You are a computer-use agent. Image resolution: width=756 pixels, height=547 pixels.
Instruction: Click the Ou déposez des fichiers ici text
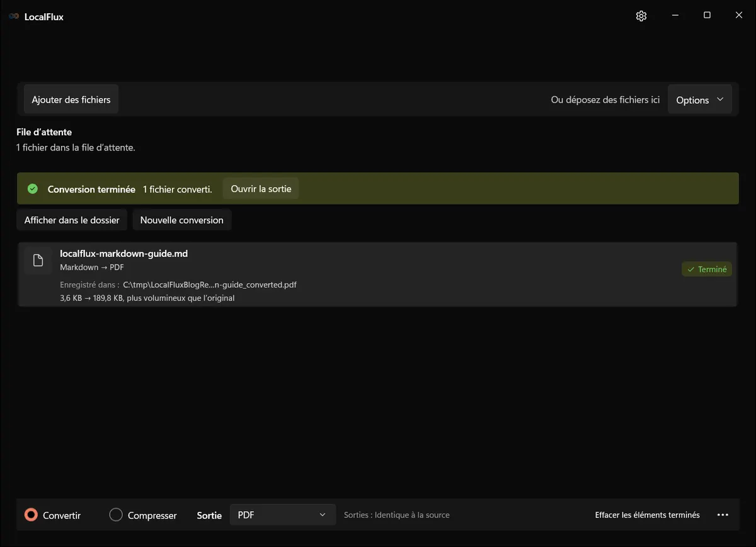point(605,99)
